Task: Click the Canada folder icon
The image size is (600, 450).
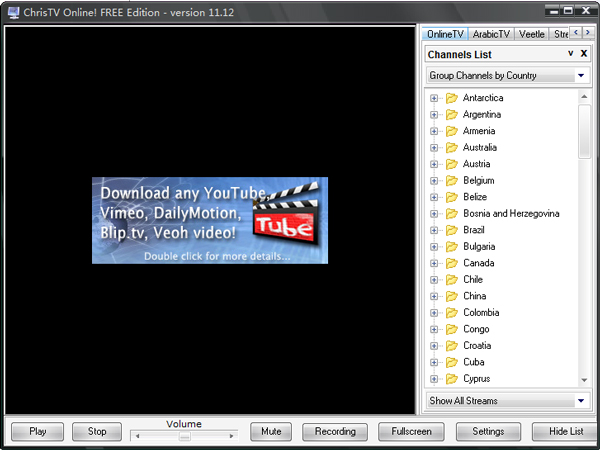Action: 451,263
